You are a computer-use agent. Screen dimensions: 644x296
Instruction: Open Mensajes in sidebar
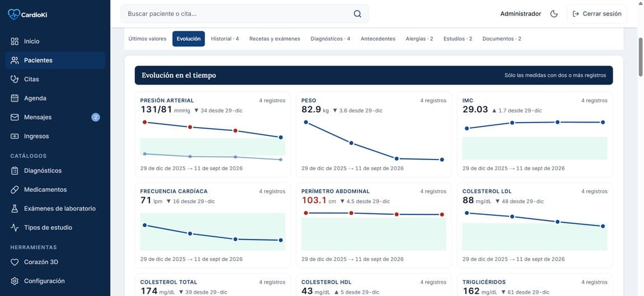pyautogui.click(x=55, y=117)
